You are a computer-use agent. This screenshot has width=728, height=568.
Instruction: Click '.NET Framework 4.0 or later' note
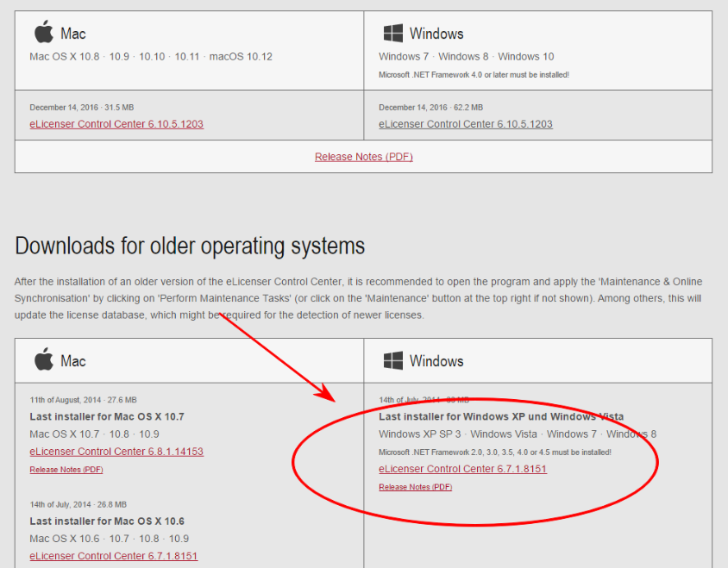coord(474,75)
